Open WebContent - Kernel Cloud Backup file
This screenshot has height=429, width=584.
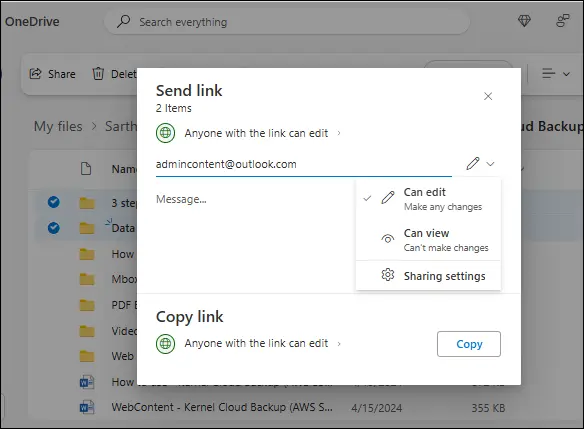pyautogui.click(x=222, y=407)
